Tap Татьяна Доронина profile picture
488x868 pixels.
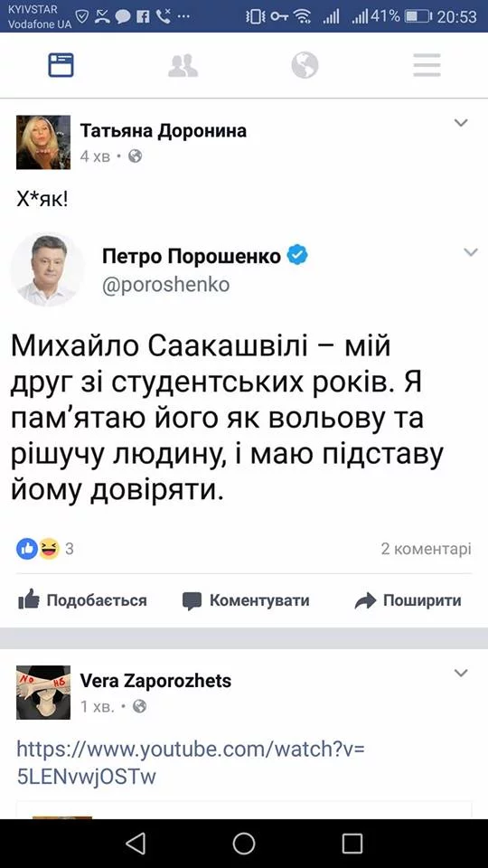(43, 142)
